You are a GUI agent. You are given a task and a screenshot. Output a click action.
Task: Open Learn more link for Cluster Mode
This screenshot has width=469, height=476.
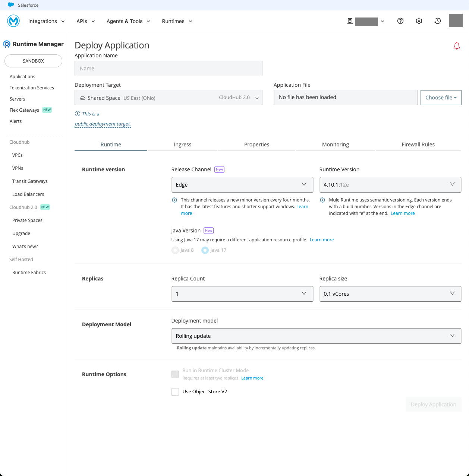tap(252, 378)
